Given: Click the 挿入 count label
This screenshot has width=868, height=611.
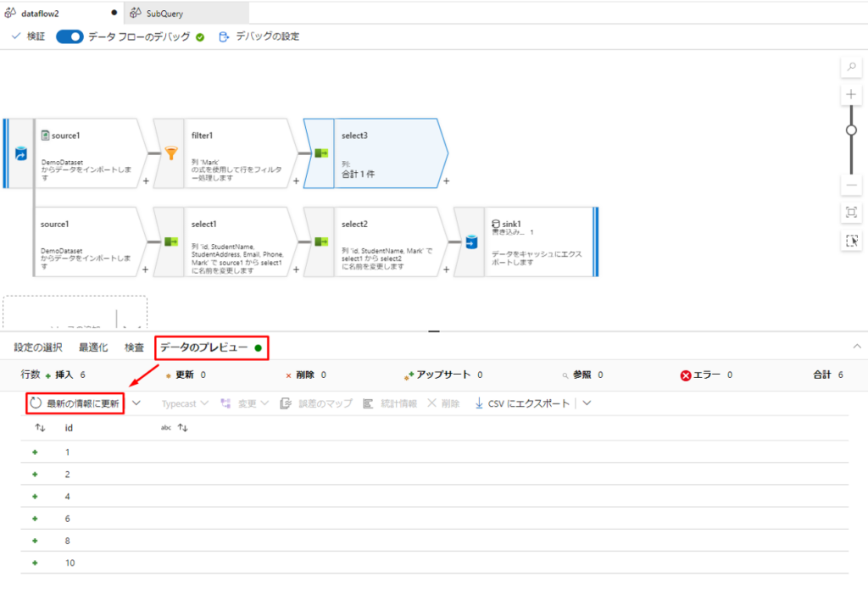Looking at the screenshot, I should coord(65,375).
